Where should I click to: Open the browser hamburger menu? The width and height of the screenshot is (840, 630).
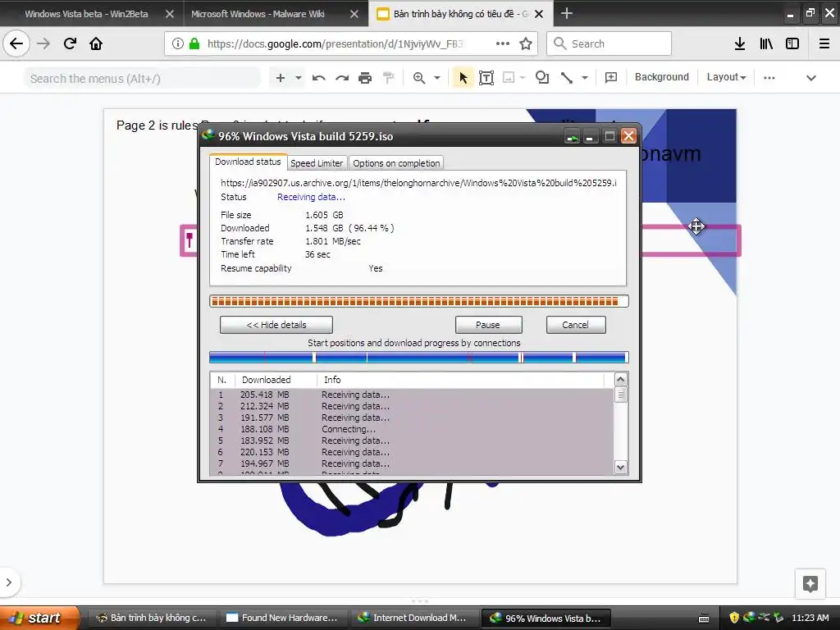[x=824, y=43]
